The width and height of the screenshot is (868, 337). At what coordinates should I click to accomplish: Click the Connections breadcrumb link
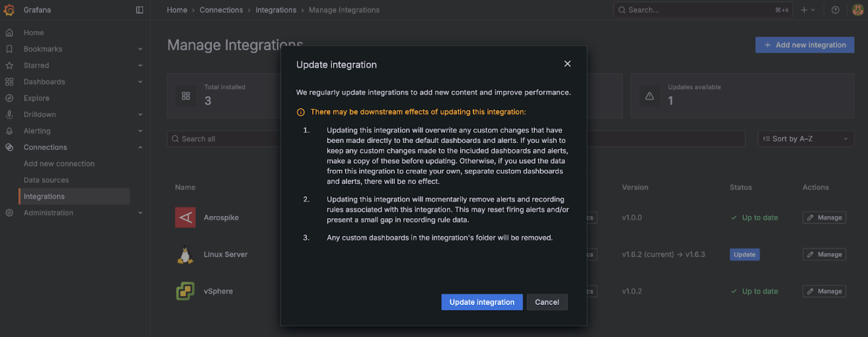click(x=221, y=10)
